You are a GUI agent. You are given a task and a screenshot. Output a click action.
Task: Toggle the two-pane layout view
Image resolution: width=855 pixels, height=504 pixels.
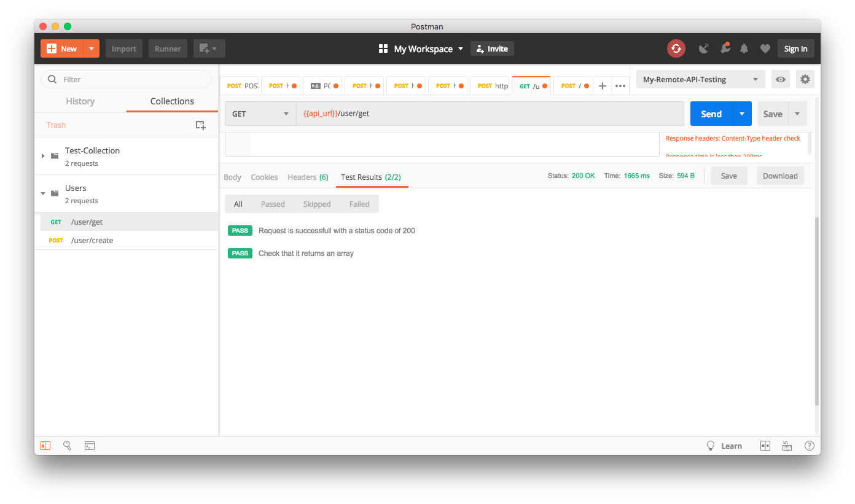click(765, 446)
